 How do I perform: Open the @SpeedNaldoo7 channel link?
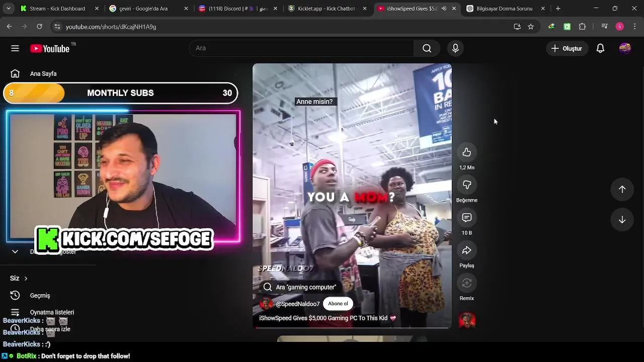tap(298, 304)
